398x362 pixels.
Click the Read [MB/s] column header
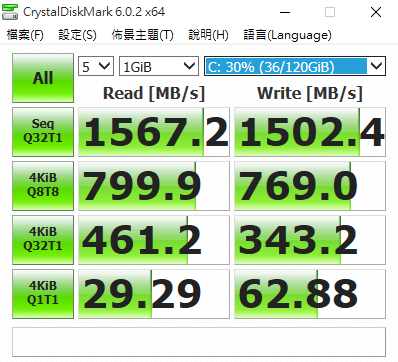[154, 93]
